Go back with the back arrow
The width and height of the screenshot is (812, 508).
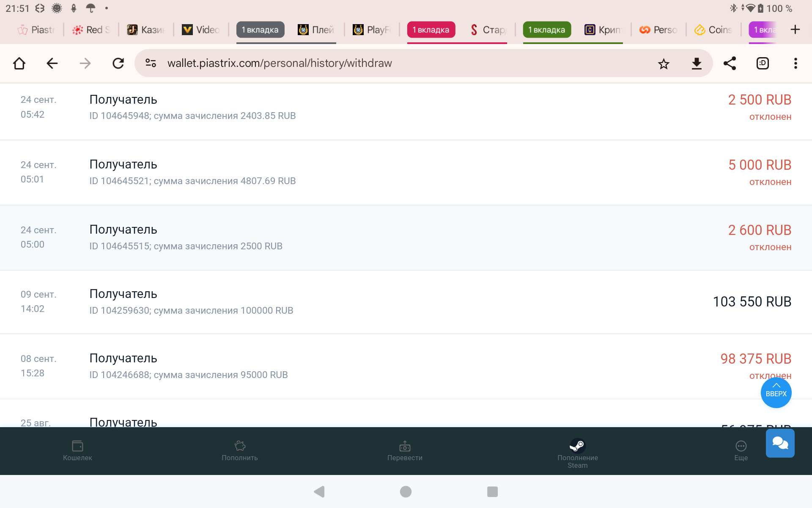tap(52, 63)
